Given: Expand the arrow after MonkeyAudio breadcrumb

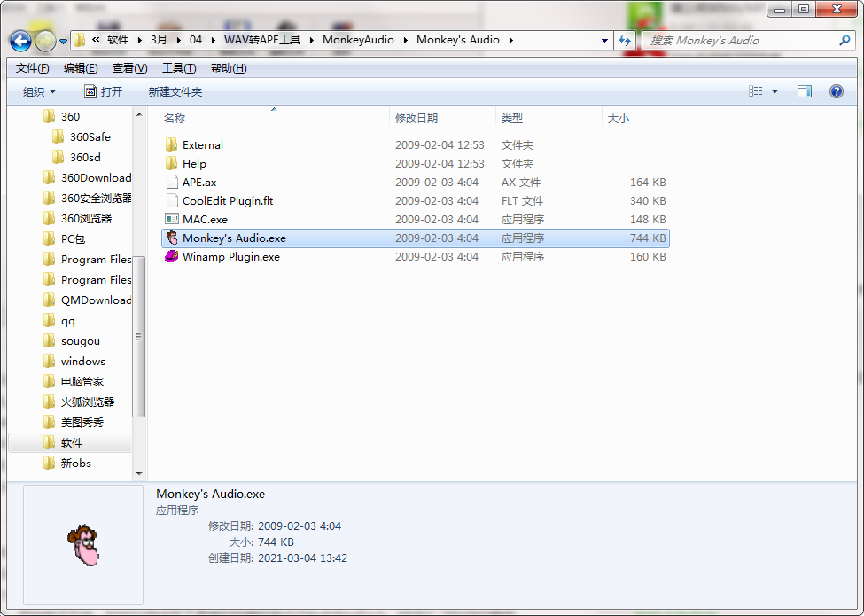Looking at the screenshot, I should coord(406,40).
